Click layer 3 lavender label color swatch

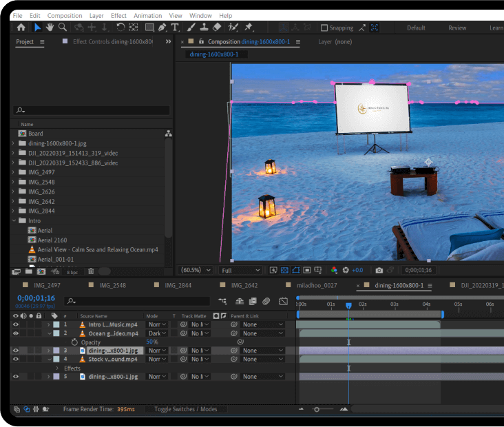[x=56, y=351]
